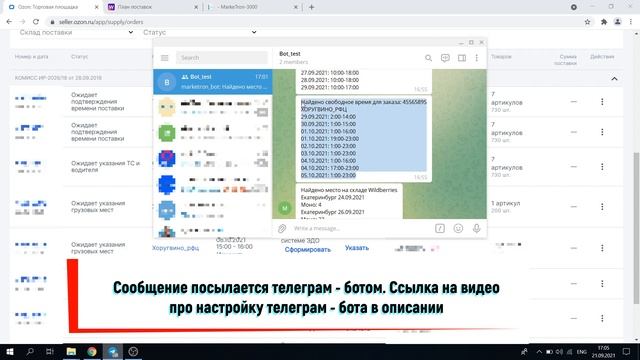Attach a file with paperclip icon
This screenshot has height=360, width=640.
(282, 229)
